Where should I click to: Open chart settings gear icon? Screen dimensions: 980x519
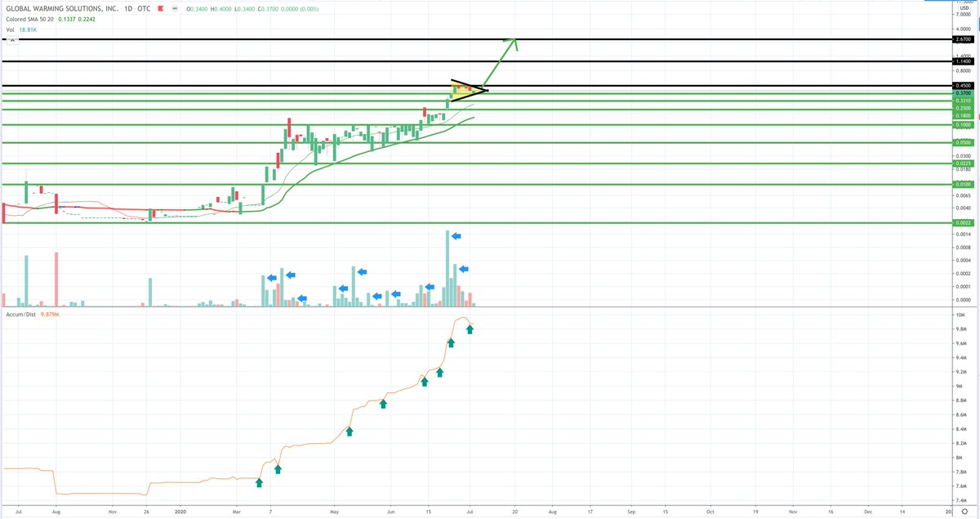click(x=965, y=512)
